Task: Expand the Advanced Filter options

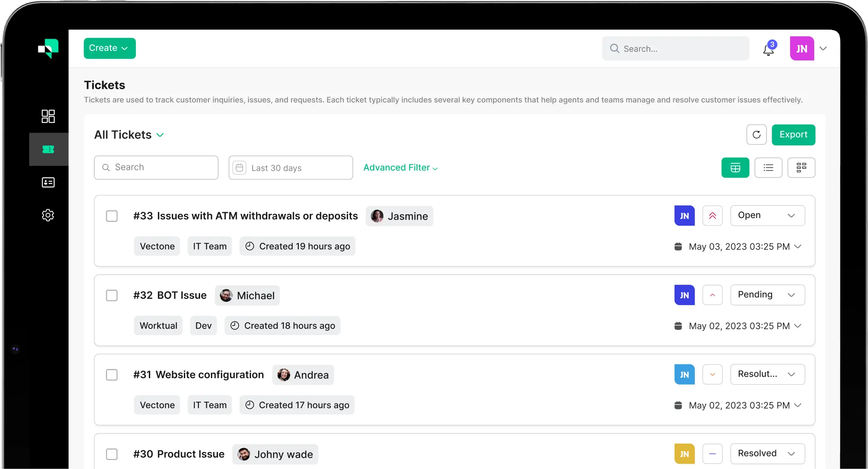Action: pos(400,168)
